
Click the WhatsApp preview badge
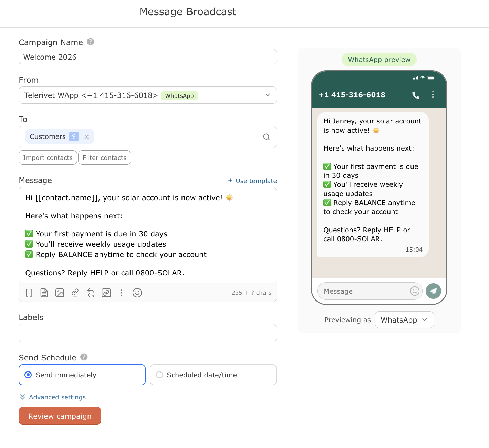[379, 60]
